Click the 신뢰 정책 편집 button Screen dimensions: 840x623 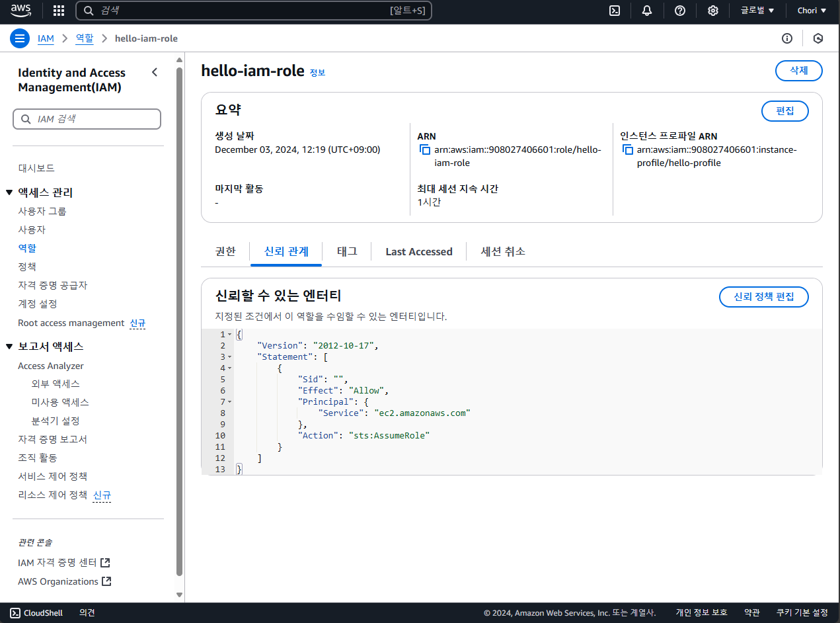point(764,297)
